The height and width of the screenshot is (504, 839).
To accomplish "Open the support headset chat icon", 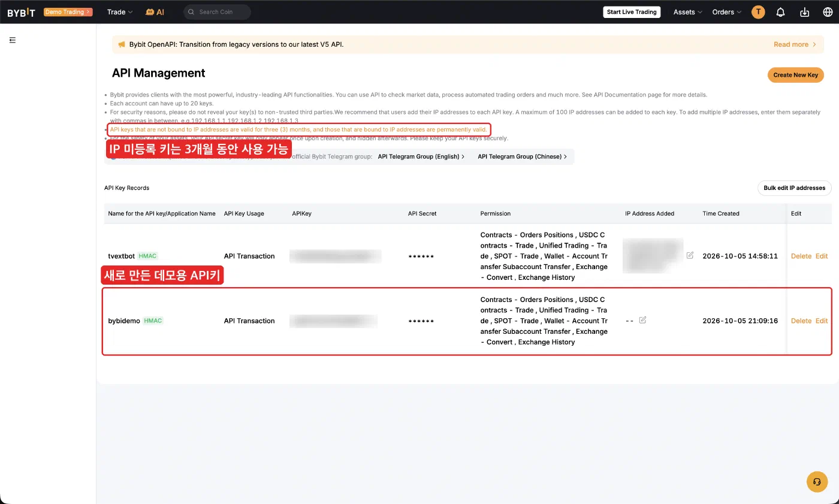I will point(817,482).
